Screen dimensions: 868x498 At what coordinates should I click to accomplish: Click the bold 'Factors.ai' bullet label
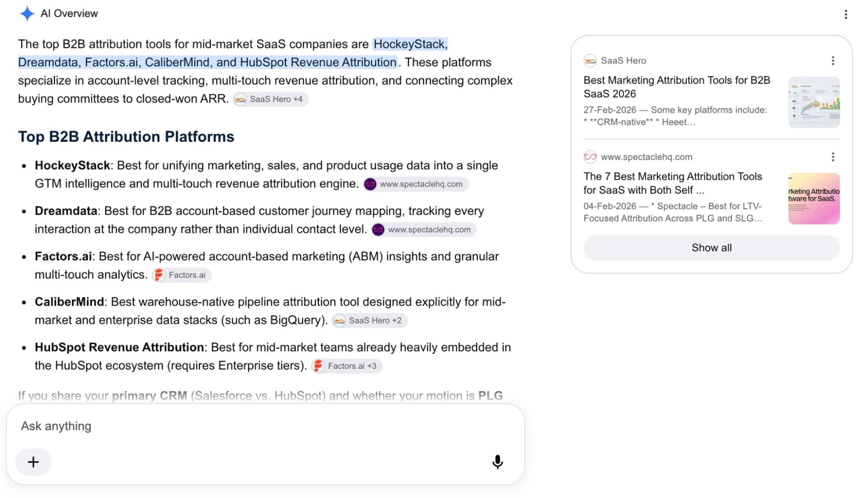[63, 257]
